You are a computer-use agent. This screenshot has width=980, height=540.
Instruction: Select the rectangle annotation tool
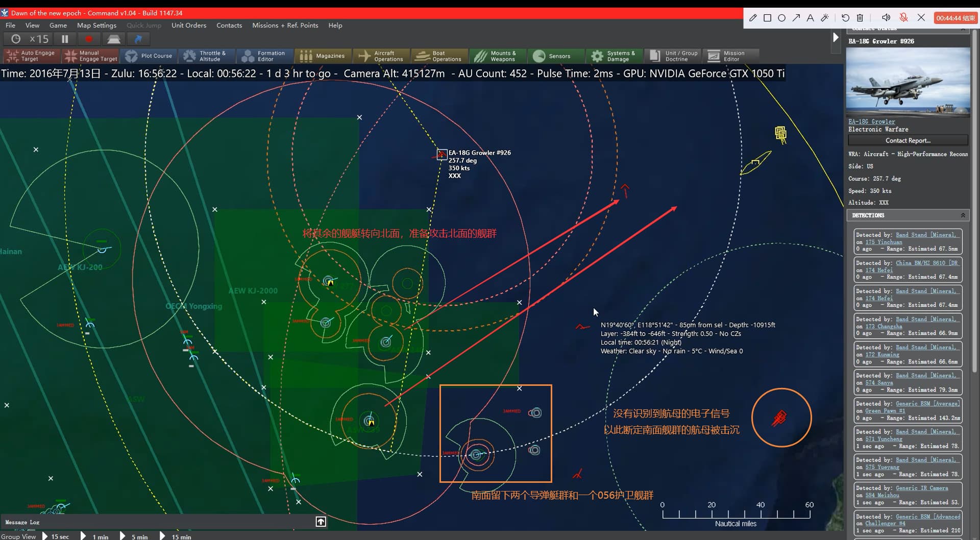click(x=767, y=18)
